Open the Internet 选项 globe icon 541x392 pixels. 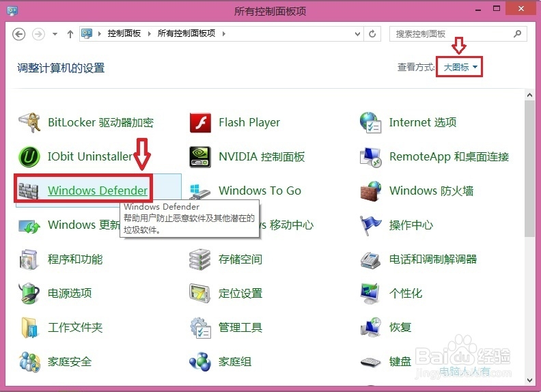pyautogui.click(x=370, y=122)
